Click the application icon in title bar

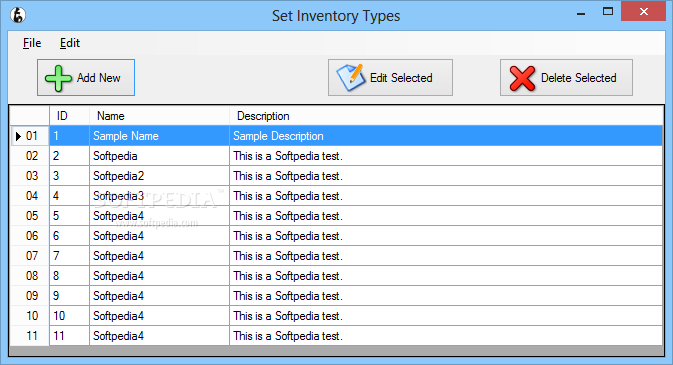click(18, 15)
